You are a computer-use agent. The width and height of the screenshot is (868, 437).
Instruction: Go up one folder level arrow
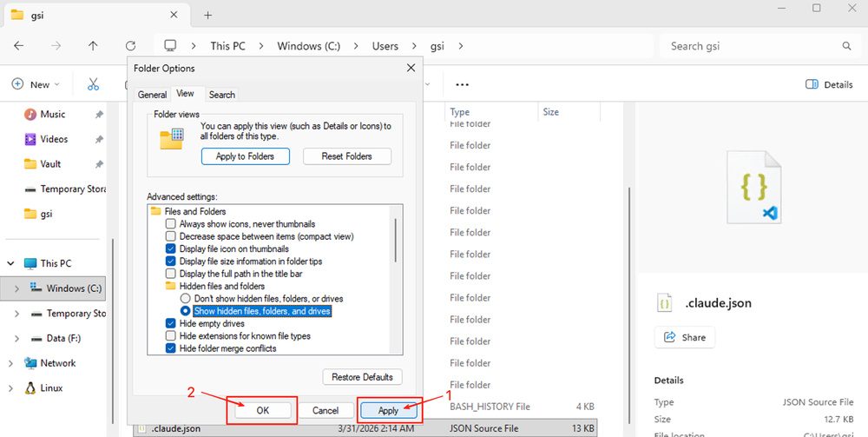[x=93, y=46]
